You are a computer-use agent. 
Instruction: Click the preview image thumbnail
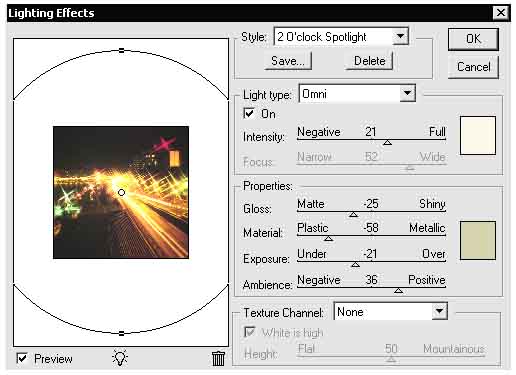(121, 192)
